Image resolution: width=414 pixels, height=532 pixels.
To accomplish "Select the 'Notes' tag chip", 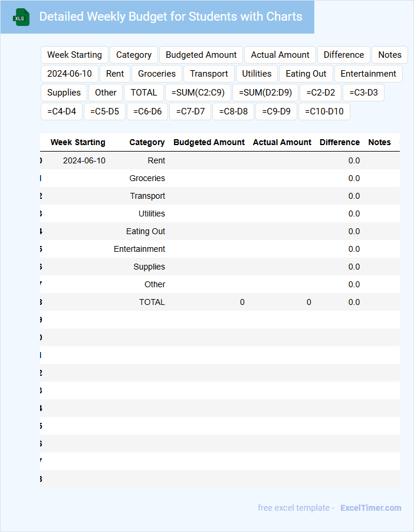I will click(390, 55).
